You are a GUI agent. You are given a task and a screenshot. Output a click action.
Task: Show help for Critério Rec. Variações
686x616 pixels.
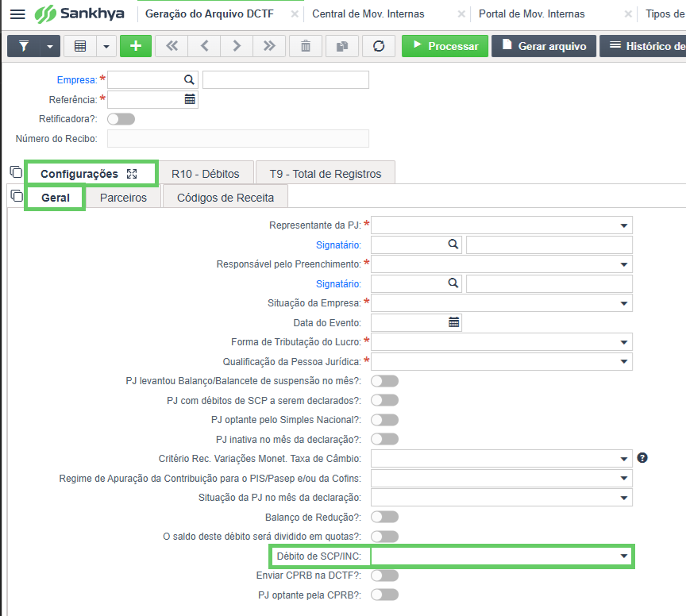pos(642,458)
